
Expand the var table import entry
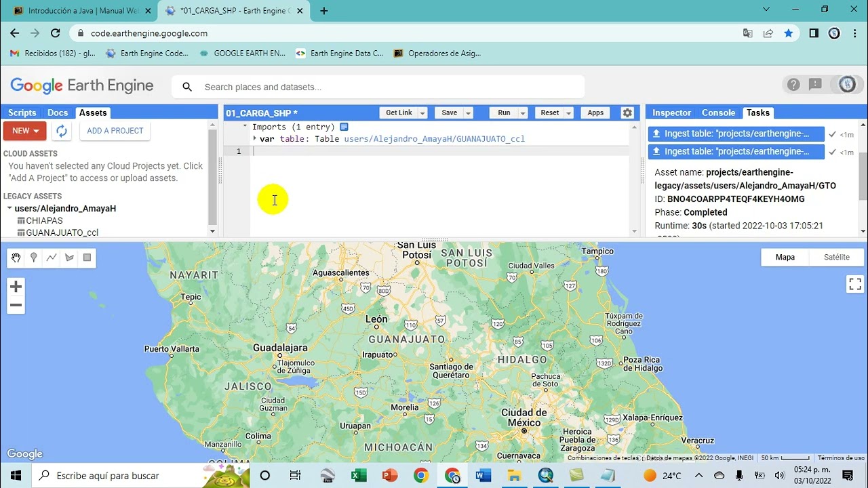[x=255, y=138]
